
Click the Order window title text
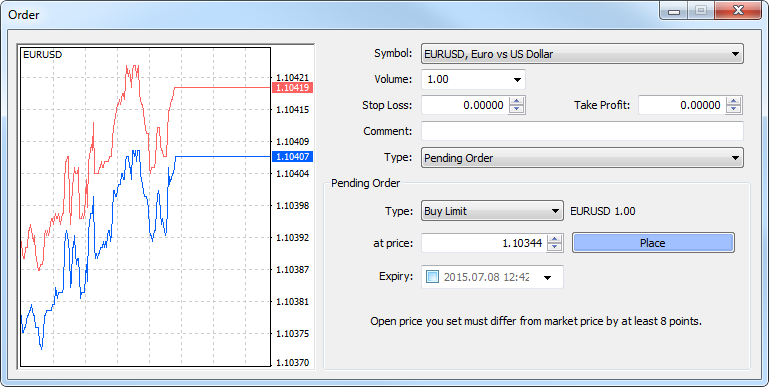point(24,15)
